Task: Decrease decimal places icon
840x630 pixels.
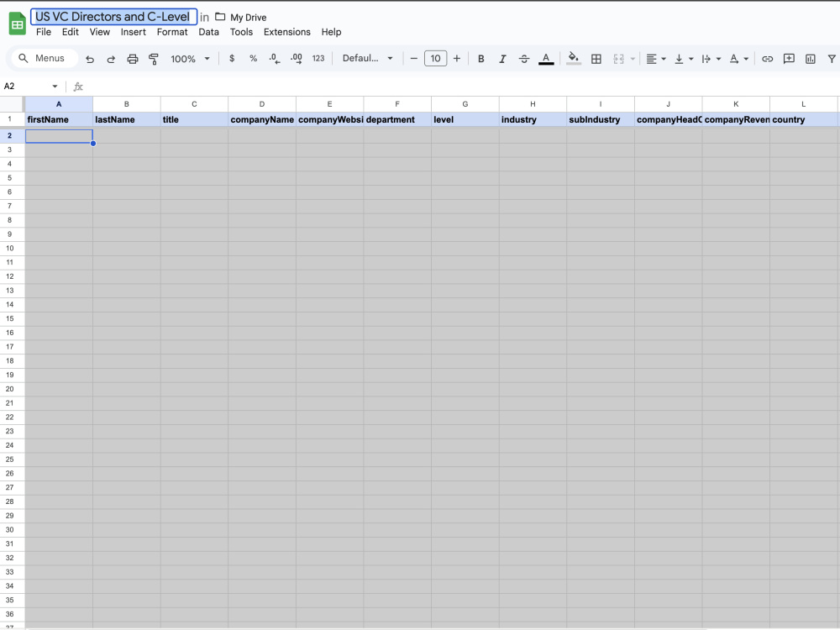Action: click(x=275, y=59)
